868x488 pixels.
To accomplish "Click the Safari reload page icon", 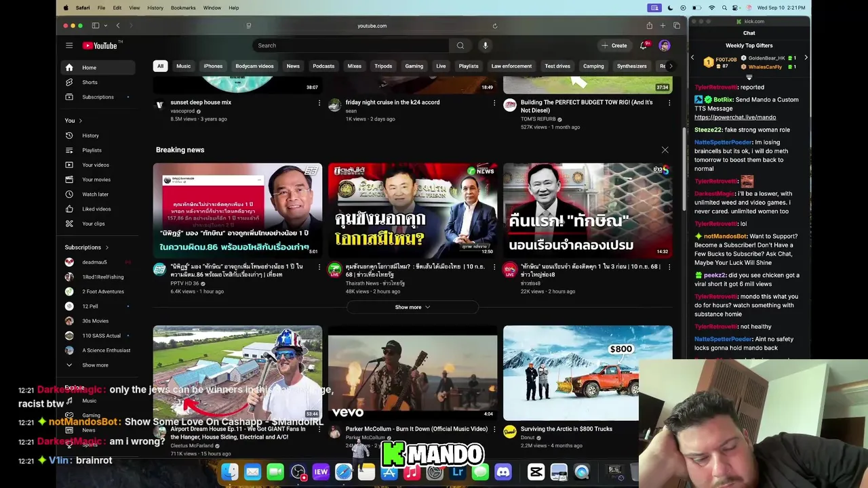I will pyautogui.click(x=495, y=26).
